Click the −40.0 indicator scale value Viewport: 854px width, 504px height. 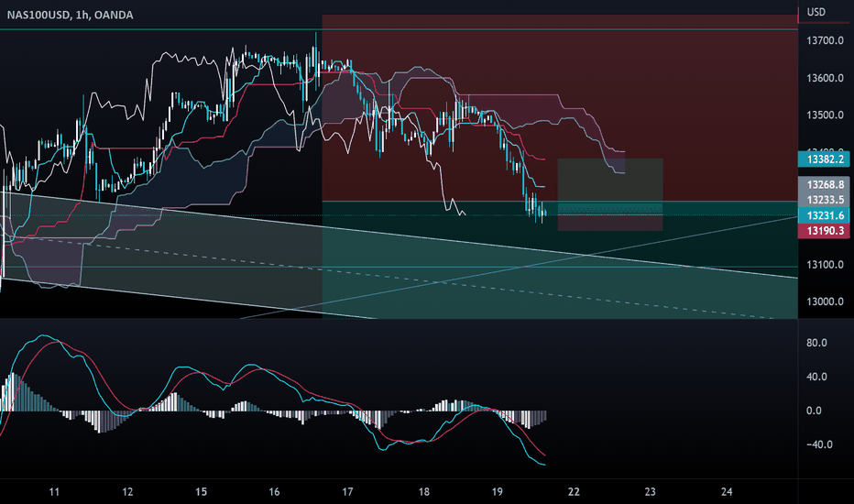(818, 444)
